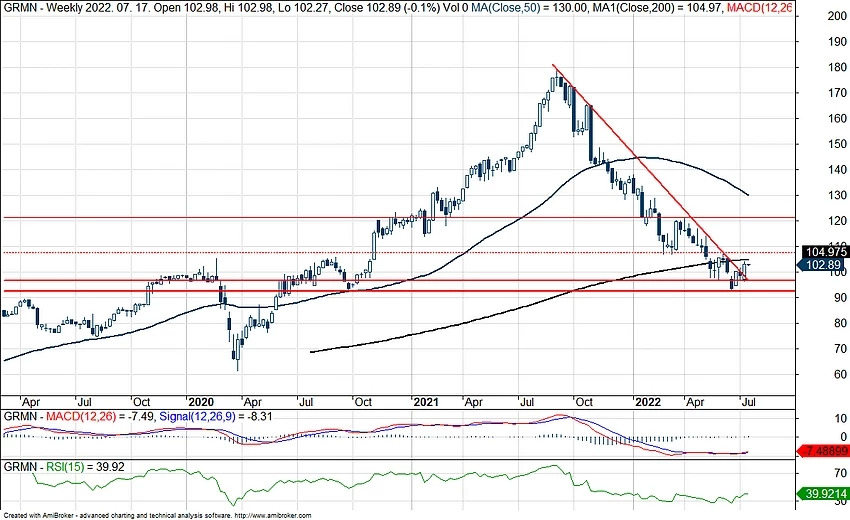Click the red MACD value tag on axis

[825, 451]
